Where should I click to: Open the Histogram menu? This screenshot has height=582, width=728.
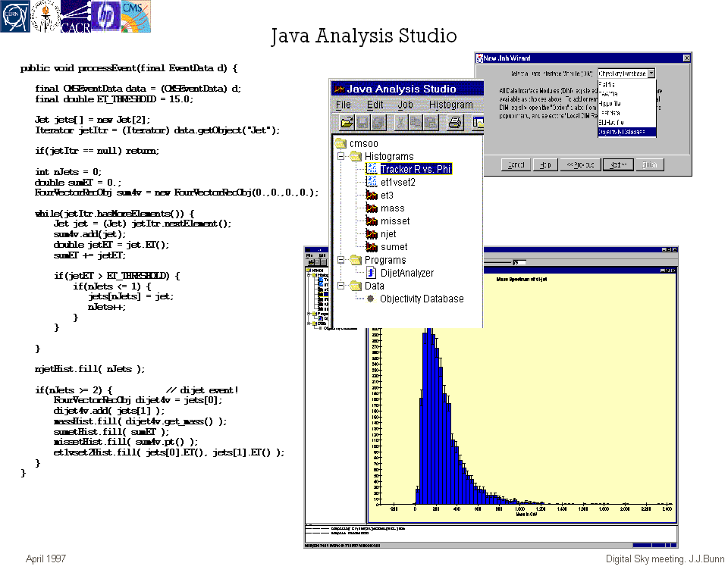coord(450,105)
